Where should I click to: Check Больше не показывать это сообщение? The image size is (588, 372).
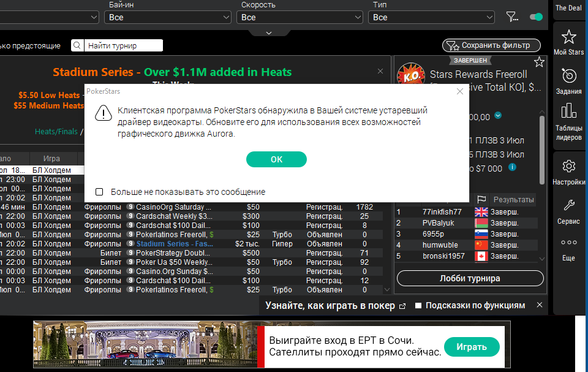coord(99,192)
